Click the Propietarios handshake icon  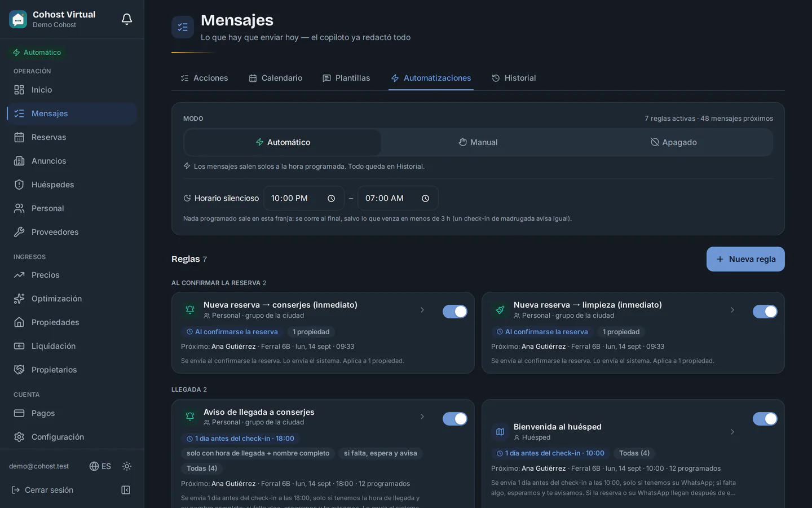[x=19, y=370]
